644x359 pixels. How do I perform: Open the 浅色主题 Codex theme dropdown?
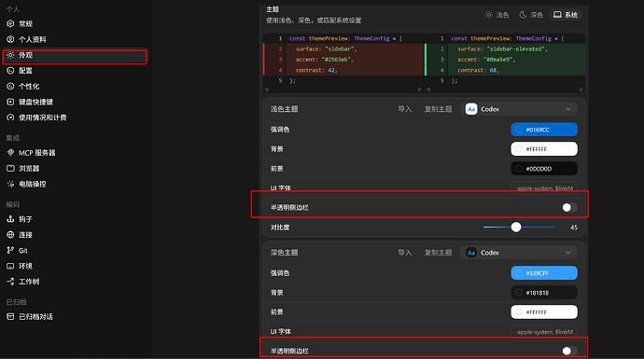click(x=519, y=109)
